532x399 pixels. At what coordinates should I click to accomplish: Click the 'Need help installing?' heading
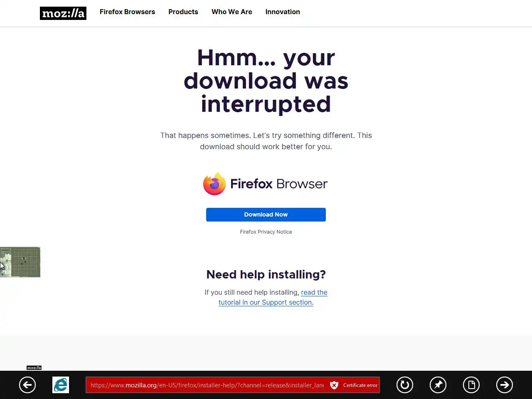click(266, 274)
